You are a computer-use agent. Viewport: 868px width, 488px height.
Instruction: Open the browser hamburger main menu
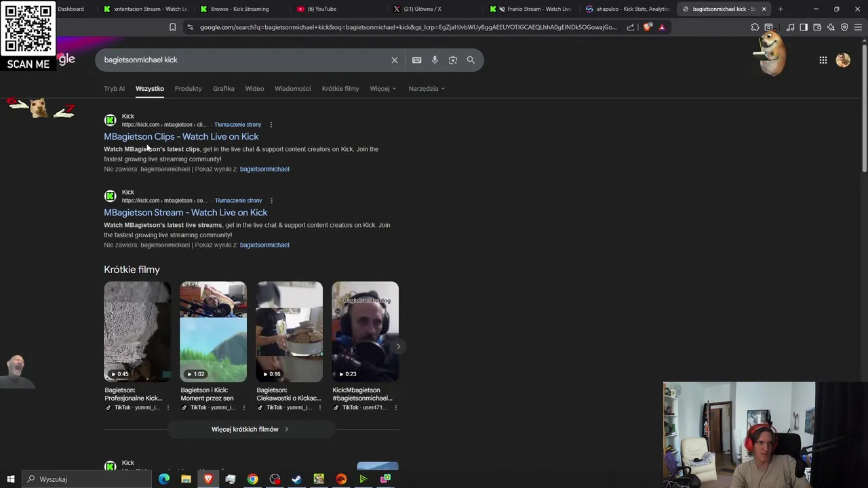858,27
